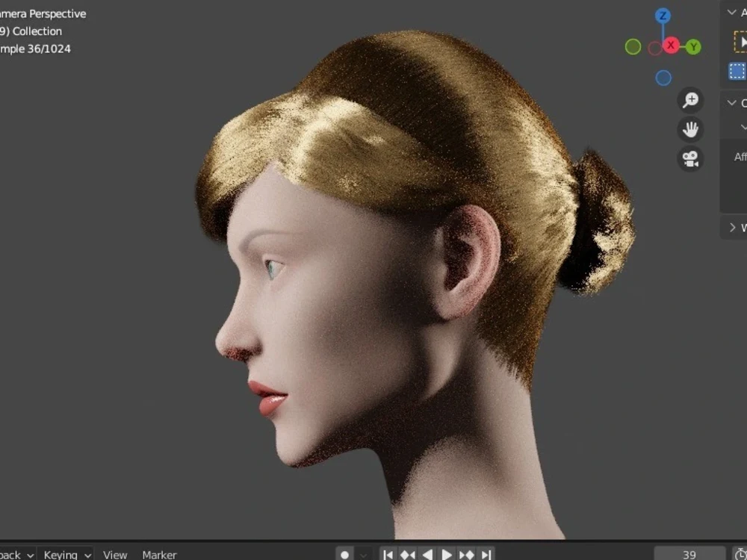Open the Keying dropdown in the timeline
The image size is (747, 560).
[66, 555]
